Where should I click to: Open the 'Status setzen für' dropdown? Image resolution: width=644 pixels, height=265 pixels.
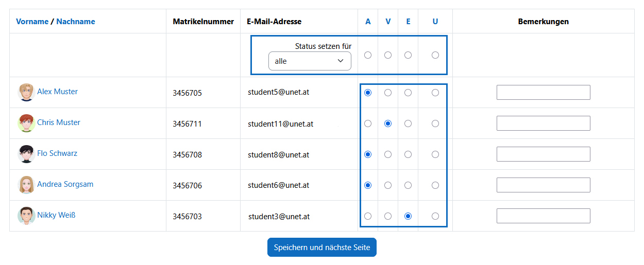[310, 61]
